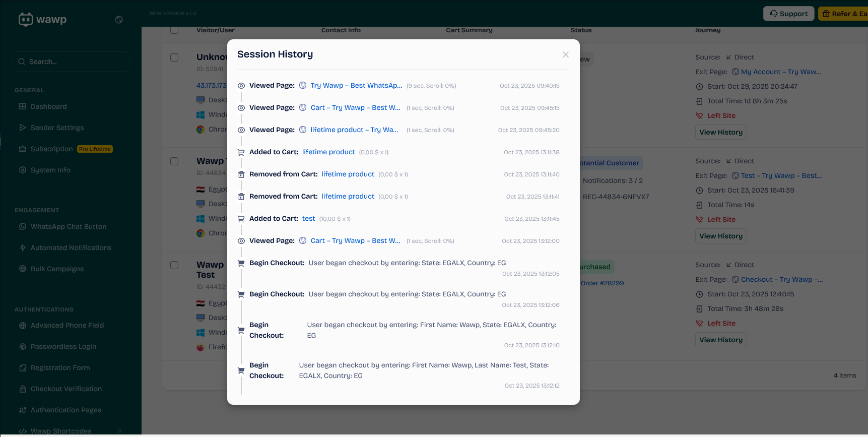The width and height of the screenshot is (868, 437).
Task: Click the WhatsApp Chat Button icon
Action: [x=23, y=226]
